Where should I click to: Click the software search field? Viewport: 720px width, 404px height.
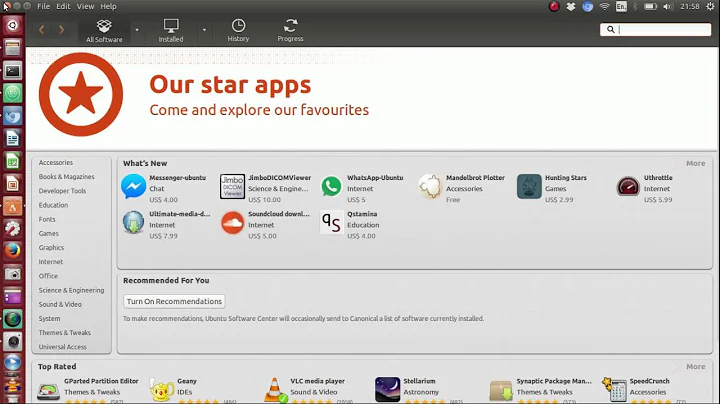[655, 29]
